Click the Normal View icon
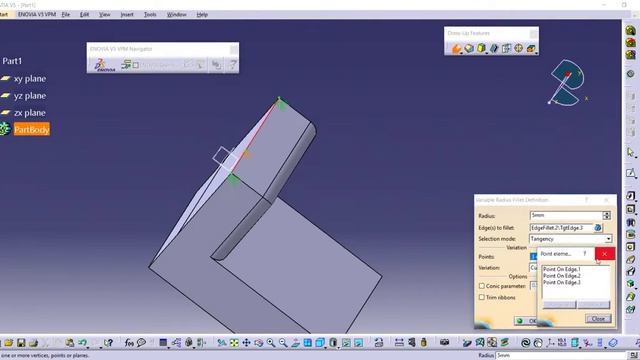The width and height of the screenshot is (640, 360). point(295,342)
